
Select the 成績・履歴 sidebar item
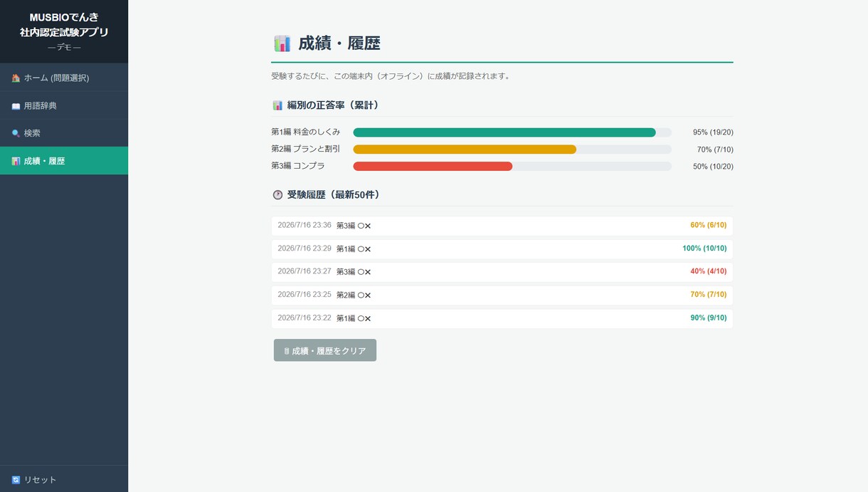point(64,161)
